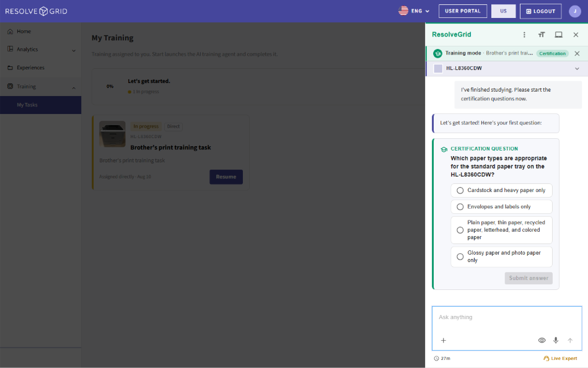Image resolution: width=588 pixels, height=368 pixels.
Task: Click the microphone voice input icon
Action: [556, 340]
